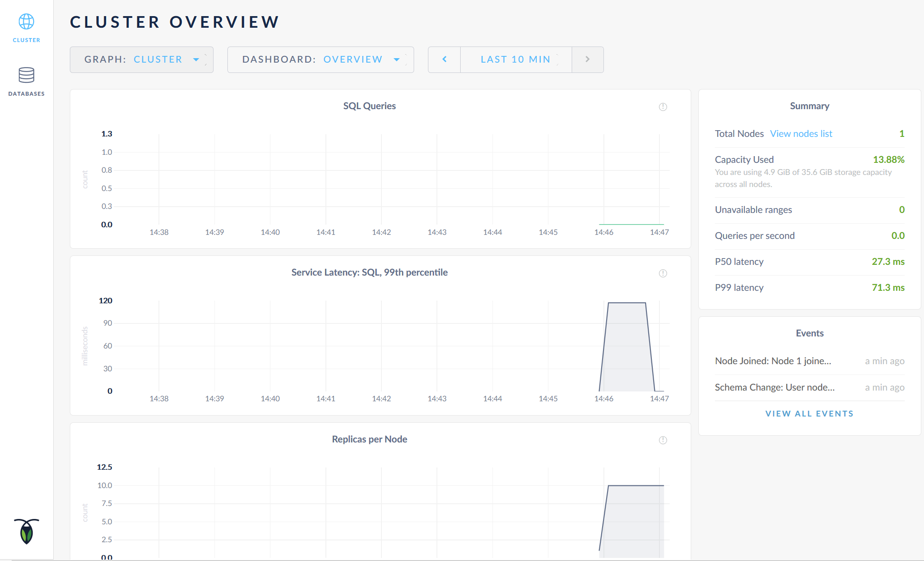
Task: Open the Cluster globe icon in sidebar
Action: pyautogui.click(x=26, y=21)
